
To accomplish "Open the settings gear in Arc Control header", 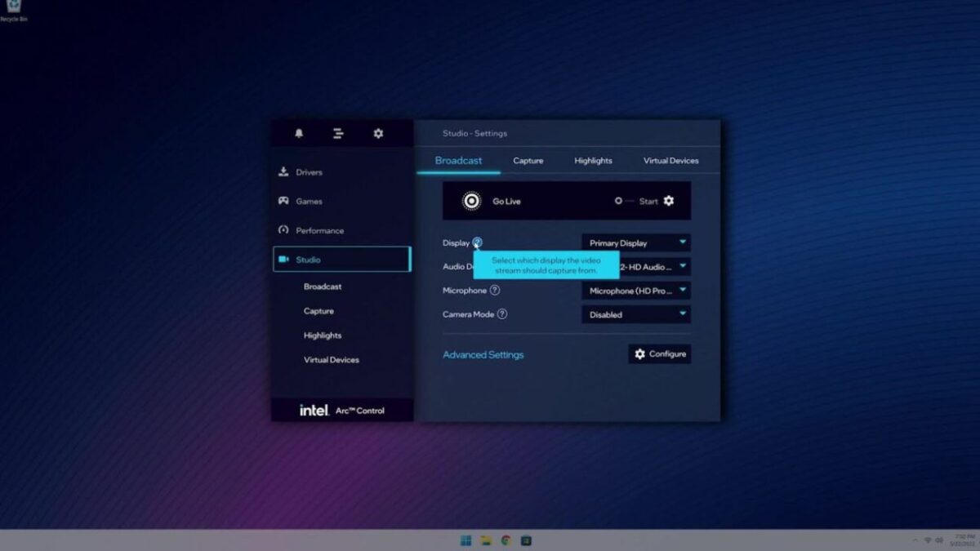I will point(377,133).
